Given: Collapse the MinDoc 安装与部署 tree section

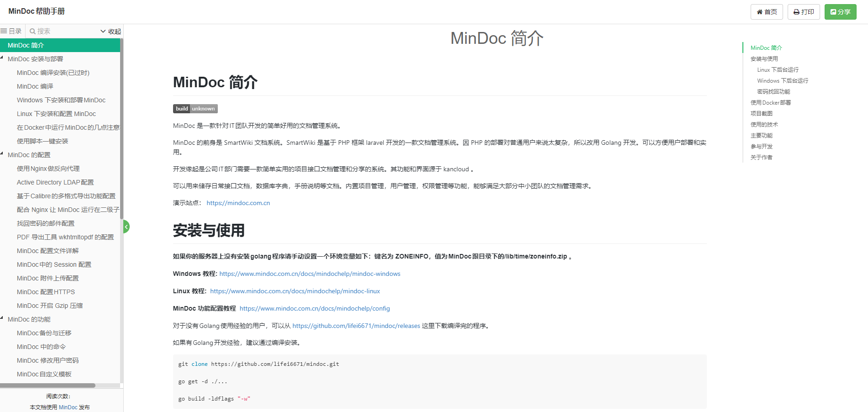Looking at the screenshot, I should click(2, 58).
